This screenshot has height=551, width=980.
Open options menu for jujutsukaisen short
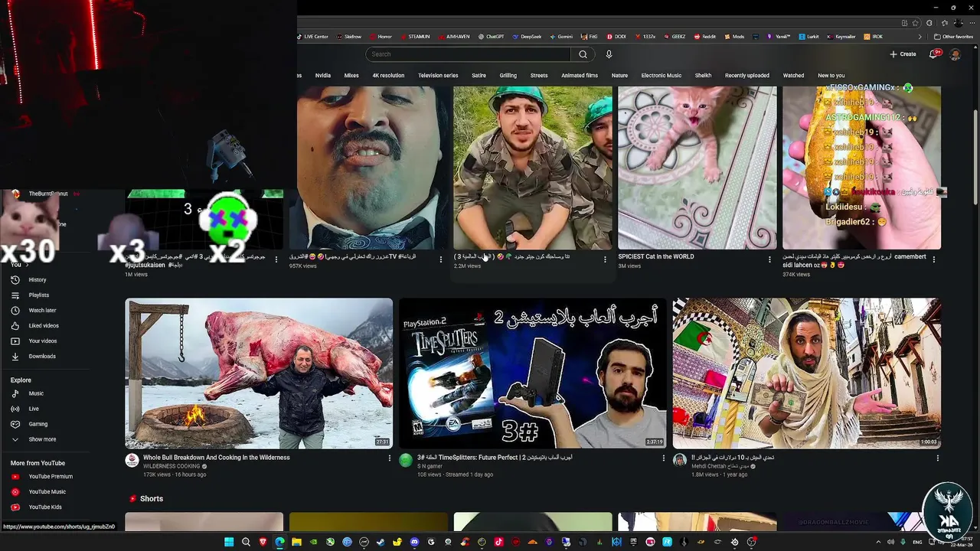(x=276, y=259)
